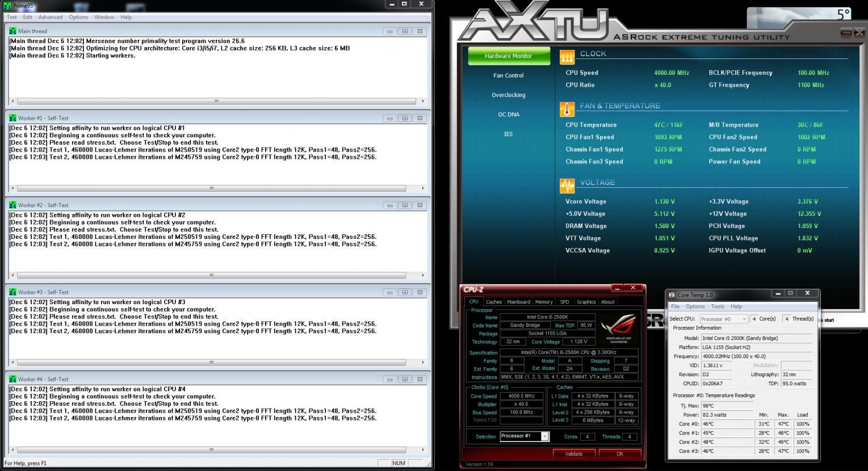Click the Worker #4 horizontal scrollbar

[211, 449]
